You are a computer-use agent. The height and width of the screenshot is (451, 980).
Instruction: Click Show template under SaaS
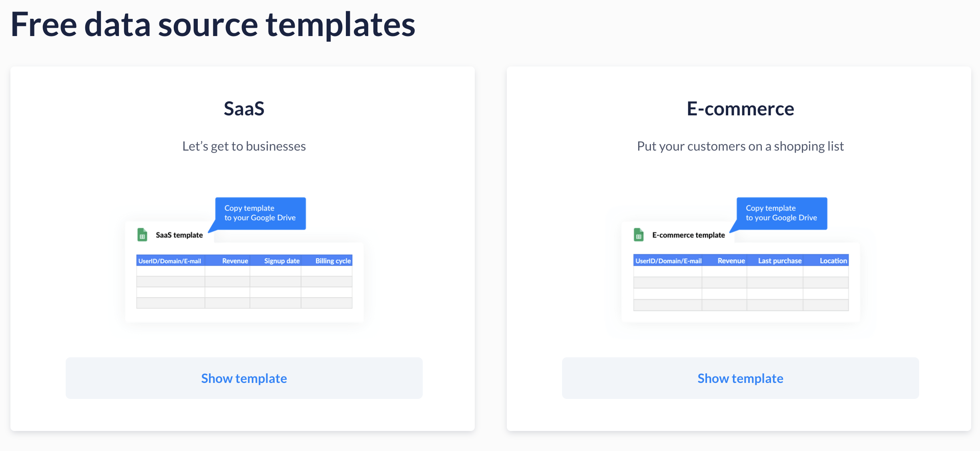pyautogui.click(x=244, y=378)
